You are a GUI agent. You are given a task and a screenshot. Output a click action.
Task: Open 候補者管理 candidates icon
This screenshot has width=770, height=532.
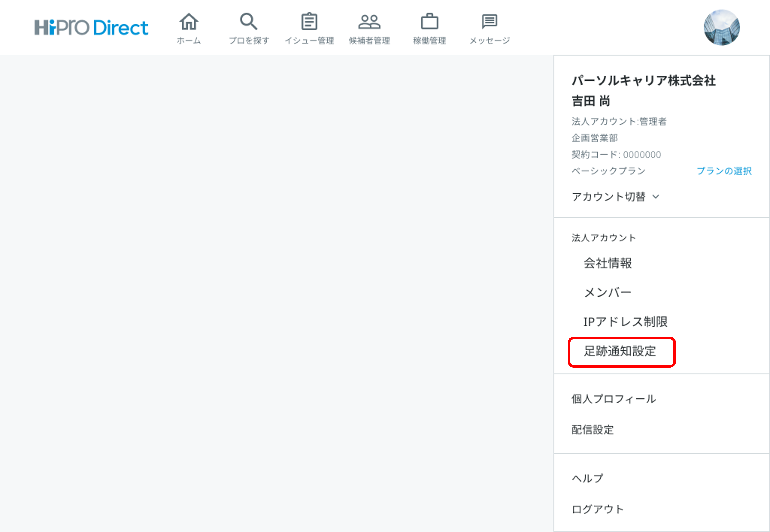(369, 27)
